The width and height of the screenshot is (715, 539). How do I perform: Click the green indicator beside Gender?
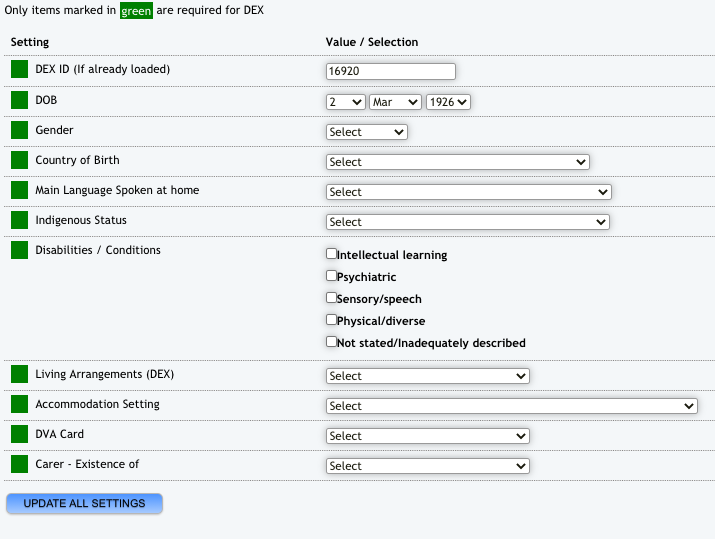tap(19, 130)
